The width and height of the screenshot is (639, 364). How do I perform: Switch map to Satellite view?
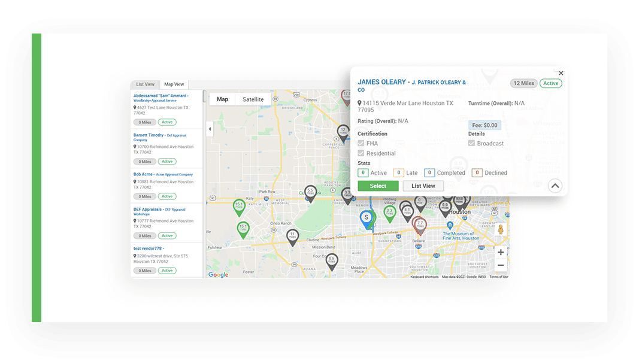pos(253,99)
